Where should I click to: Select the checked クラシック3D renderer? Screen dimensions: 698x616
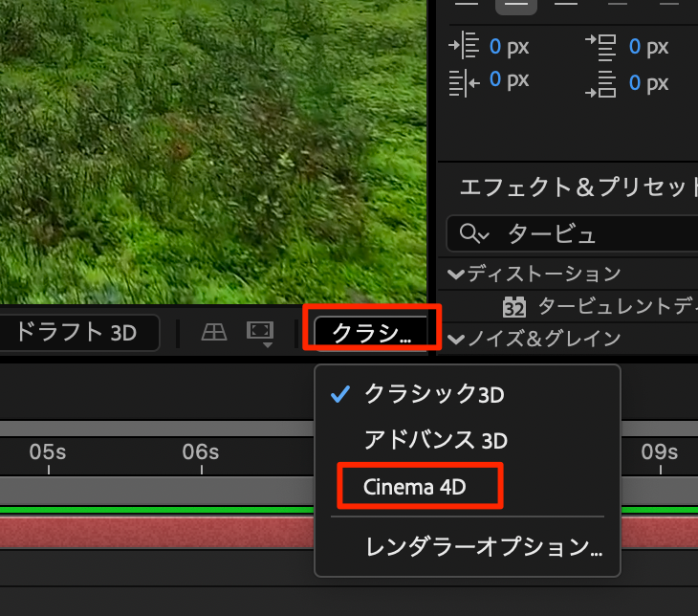pyautogui.click(x=433, y=394)
